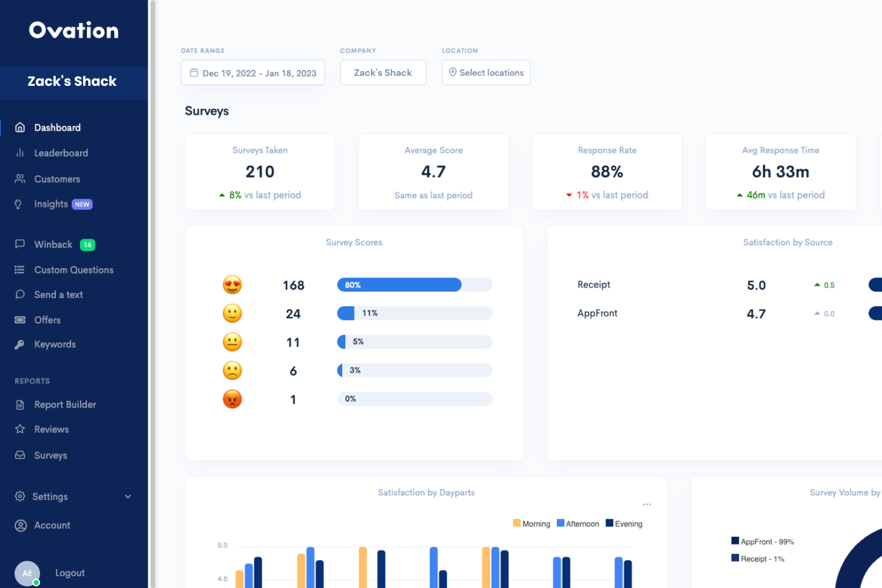Click the smiling emoji with 24 responses
This screenshot has width=882, height=588.
232,313
